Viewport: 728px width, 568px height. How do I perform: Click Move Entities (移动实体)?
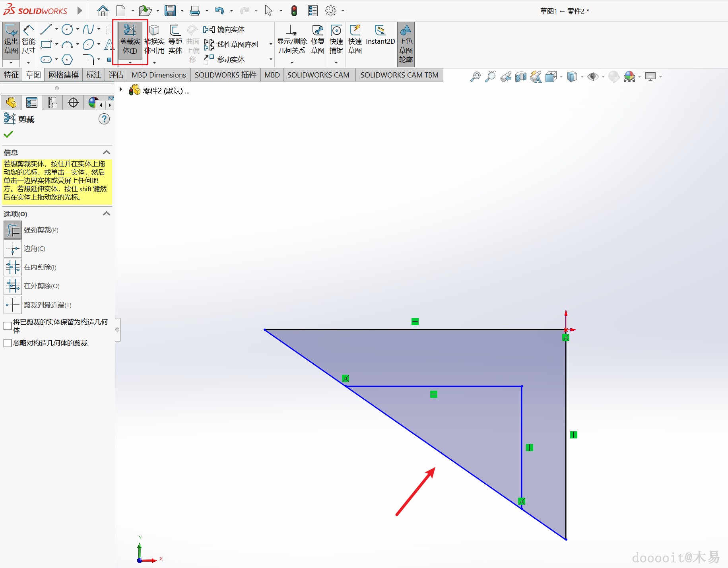pyautogui.click(x=224, y=59)
